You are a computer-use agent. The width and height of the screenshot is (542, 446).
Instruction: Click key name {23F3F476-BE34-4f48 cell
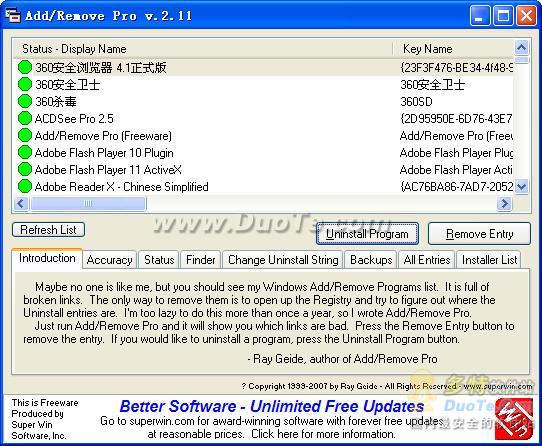[x=456, y=67]
